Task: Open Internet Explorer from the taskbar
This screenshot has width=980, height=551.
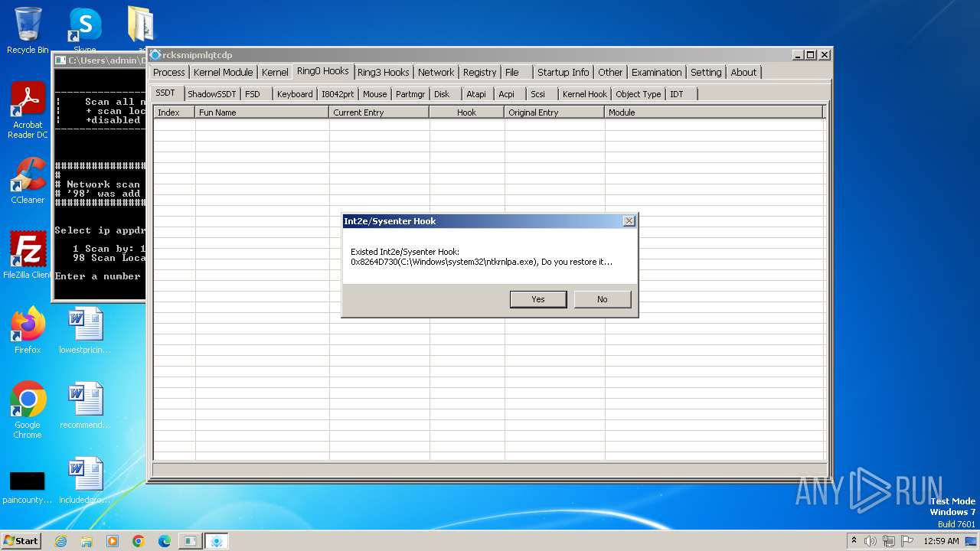Action: pos(60,541)
